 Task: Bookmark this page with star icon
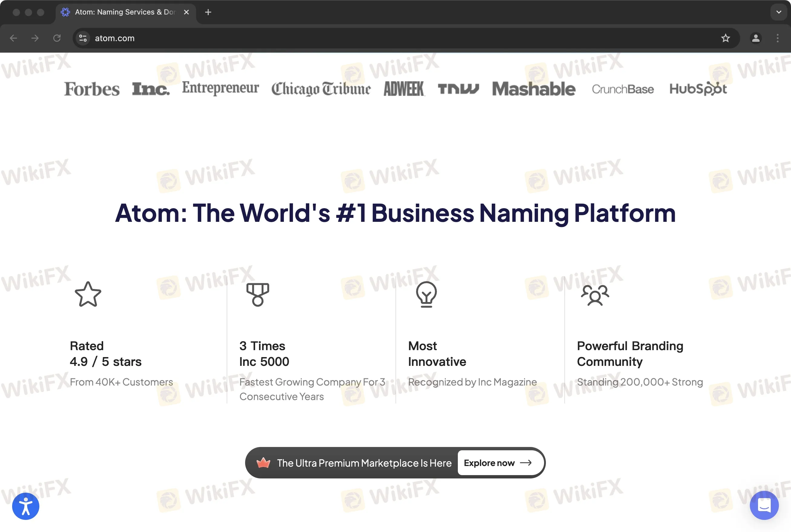[725, 38]
